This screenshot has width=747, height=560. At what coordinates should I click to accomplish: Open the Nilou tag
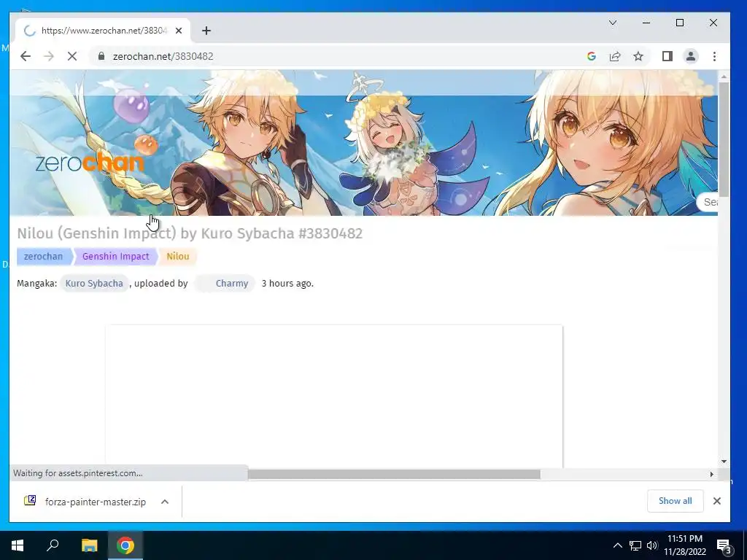click(x=178, y=256)
